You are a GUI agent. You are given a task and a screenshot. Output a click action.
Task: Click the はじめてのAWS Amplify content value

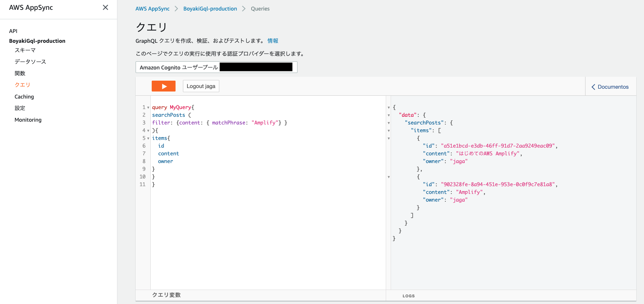point(488,154)
